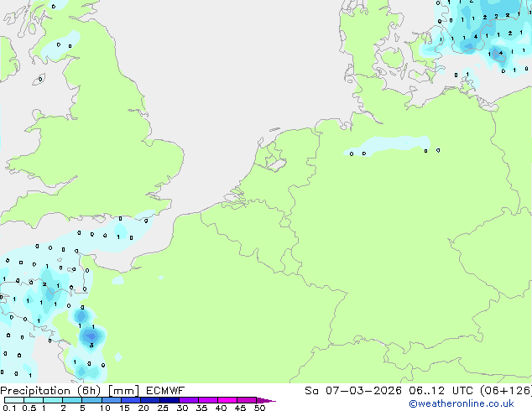Click the 'ECMWF' model label
Viewport: 532px width, 411px height.
[x=165, y=391]
